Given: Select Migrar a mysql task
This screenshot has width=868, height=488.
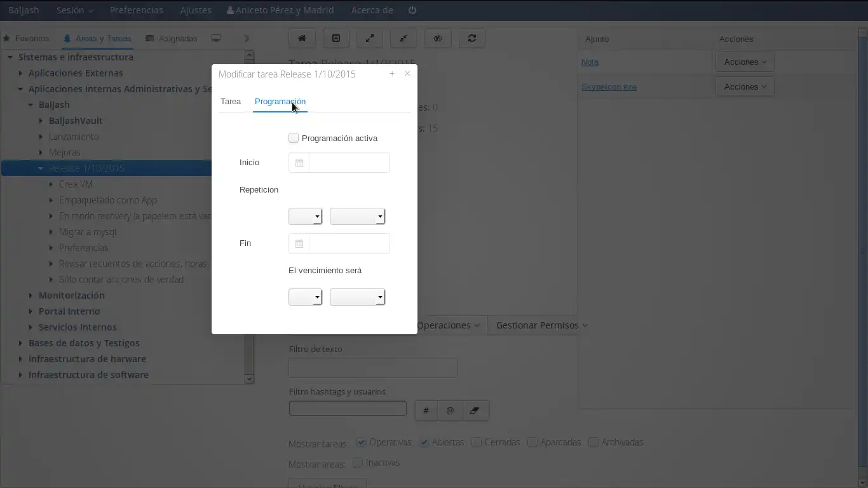Looking at the screenshot, I should (88, 232).
